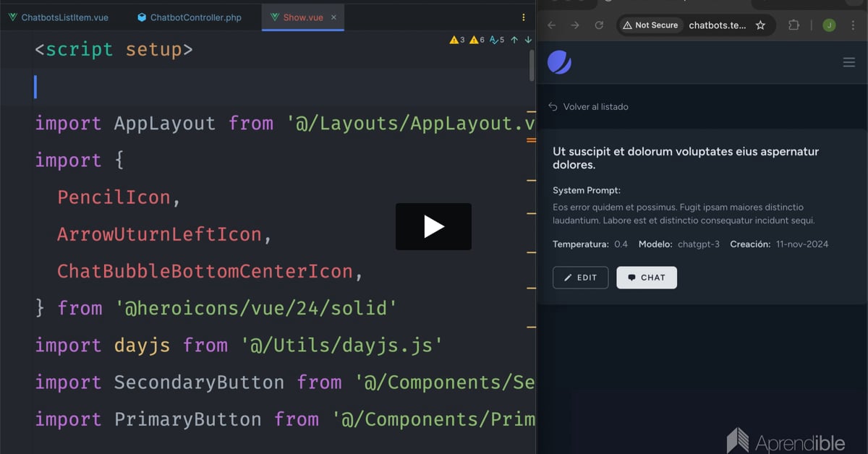Click PrimaryButton import identifier
This screenshot has width=868, height=454.
click(x=188, y=419)
